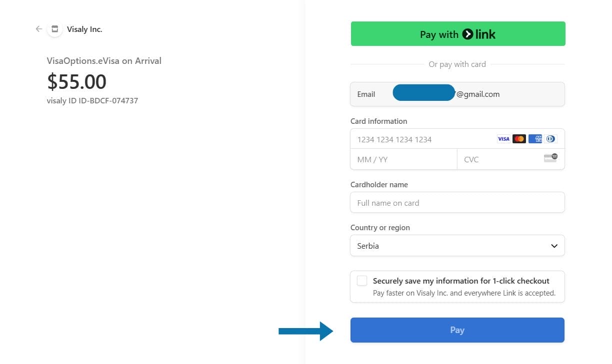The width and height of the screenshot is (612, 364).
Task: Click the Link logo in green button
Action: (478, 34)
